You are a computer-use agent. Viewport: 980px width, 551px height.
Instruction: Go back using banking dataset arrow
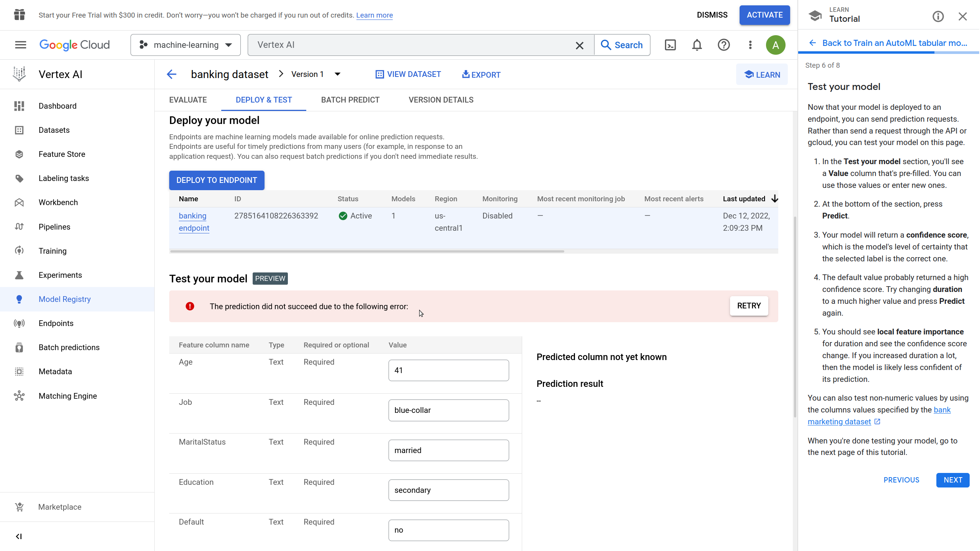pos(171,74)
